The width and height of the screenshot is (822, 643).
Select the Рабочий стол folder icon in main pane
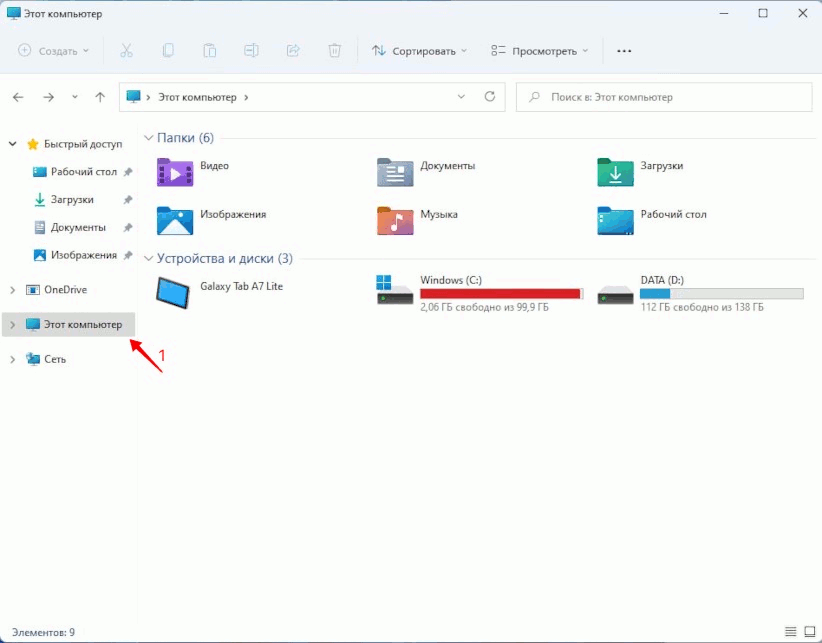(615, 221)
